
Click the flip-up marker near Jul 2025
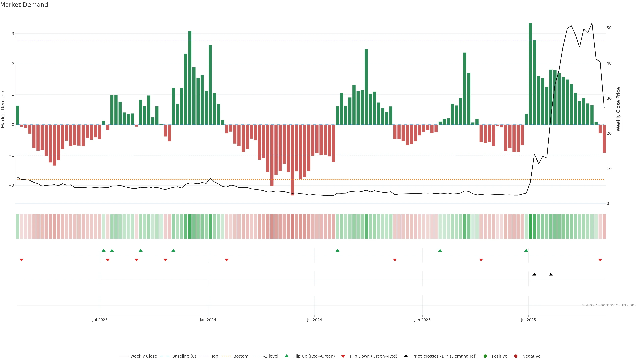[x=526, y=250]
